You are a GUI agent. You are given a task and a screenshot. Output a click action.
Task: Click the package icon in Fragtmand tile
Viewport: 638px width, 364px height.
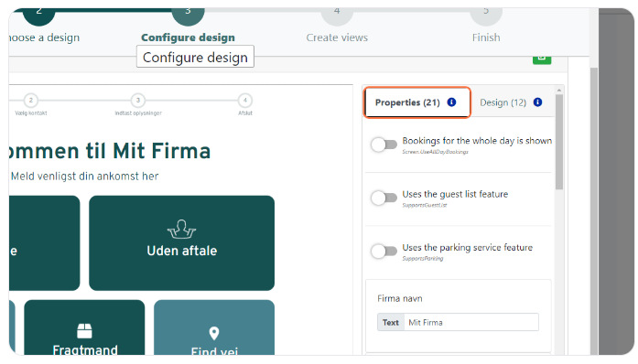[84, 331]
